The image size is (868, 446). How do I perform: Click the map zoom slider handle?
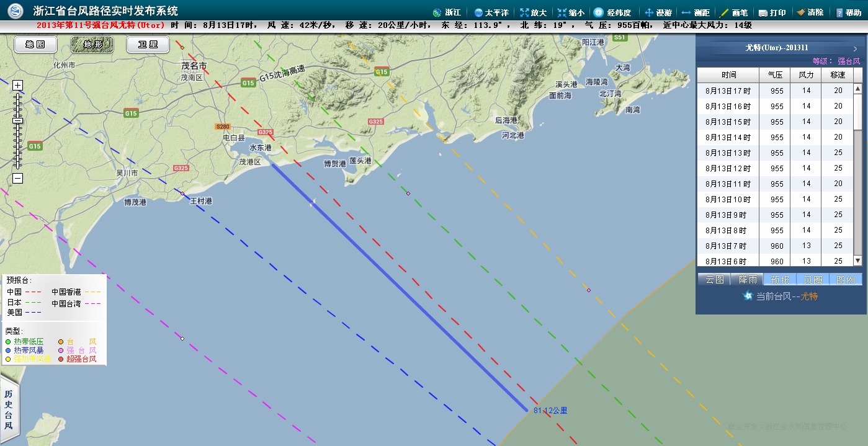18,120
